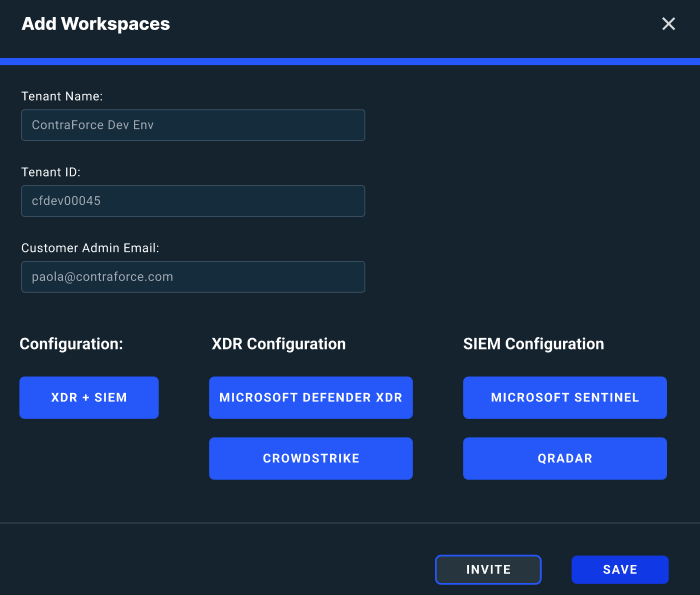The image size is (700, 595).
Task: Pick CrowdStrike as the XDR configuration
Action: pos(310,459)
